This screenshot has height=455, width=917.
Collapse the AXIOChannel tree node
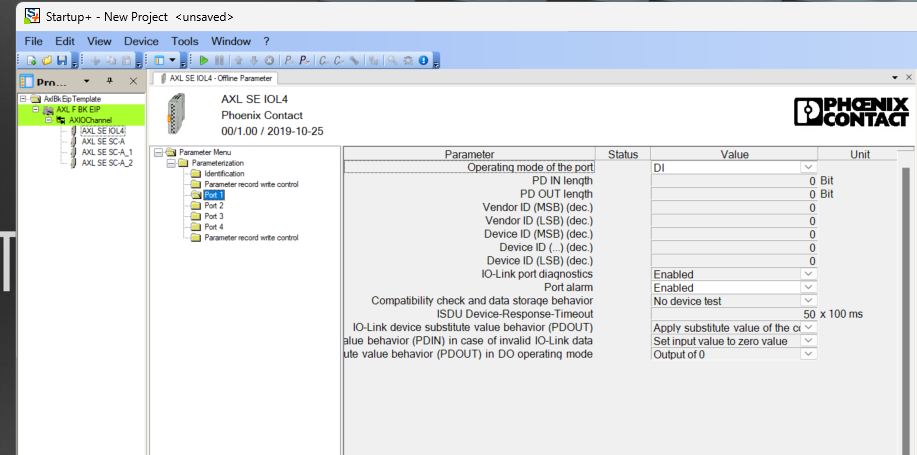click(49, 120)
